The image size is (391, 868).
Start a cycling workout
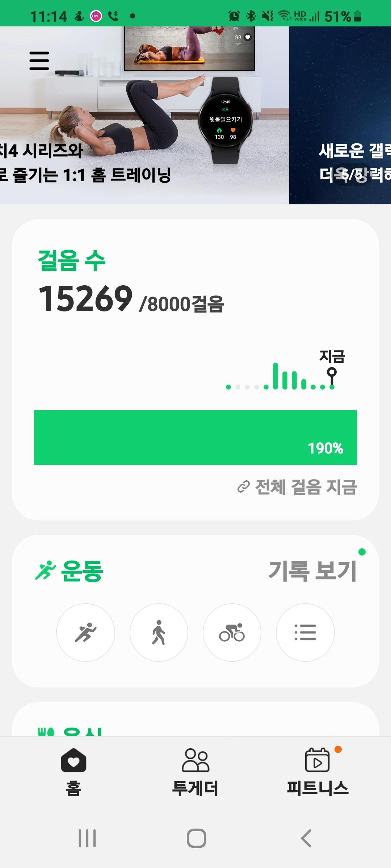click(x=232, y=633)
